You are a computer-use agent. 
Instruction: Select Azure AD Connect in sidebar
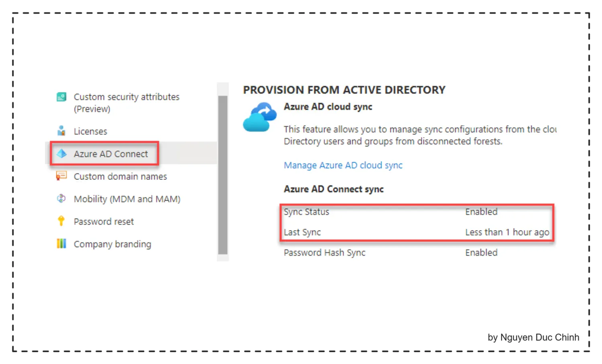click(111, 154)
